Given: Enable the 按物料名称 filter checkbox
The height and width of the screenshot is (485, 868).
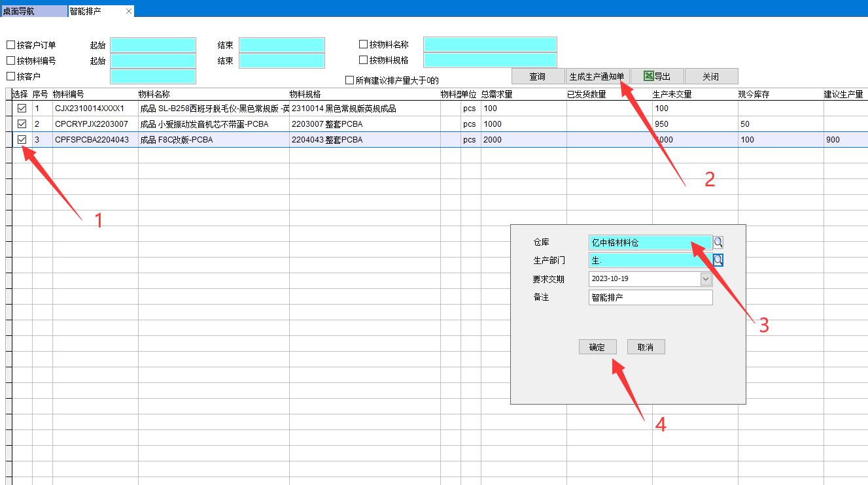Looking at the screenshot, I should (364, 44).
